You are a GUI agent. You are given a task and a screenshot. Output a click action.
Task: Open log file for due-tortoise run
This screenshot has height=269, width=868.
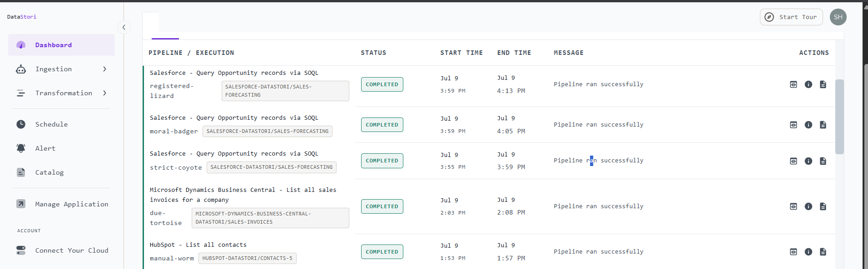pos(823,206)
